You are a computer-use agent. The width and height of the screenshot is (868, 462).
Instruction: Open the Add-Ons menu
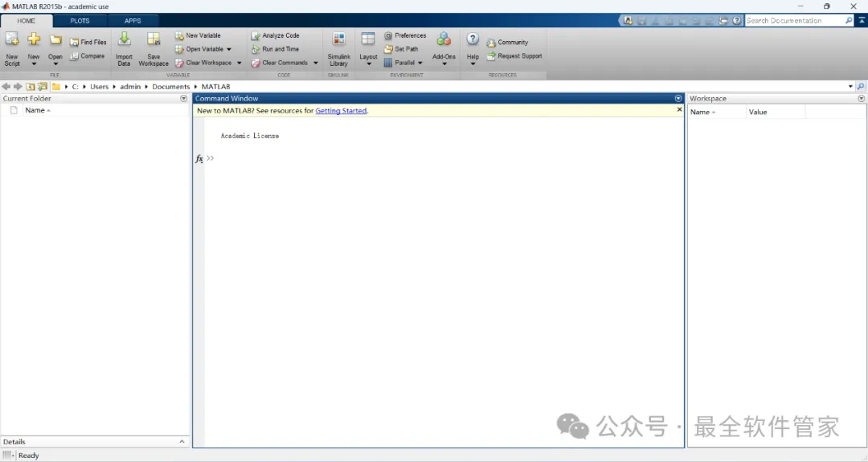point(444,49)
